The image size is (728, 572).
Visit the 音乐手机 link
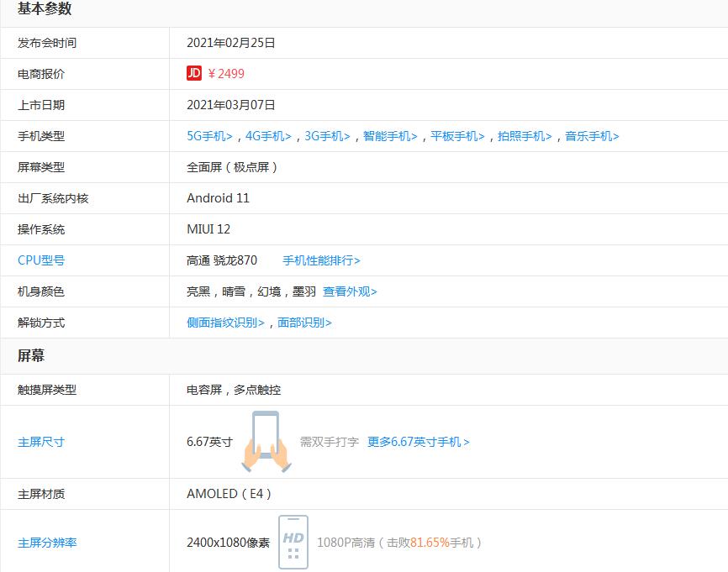click(592, 136)
